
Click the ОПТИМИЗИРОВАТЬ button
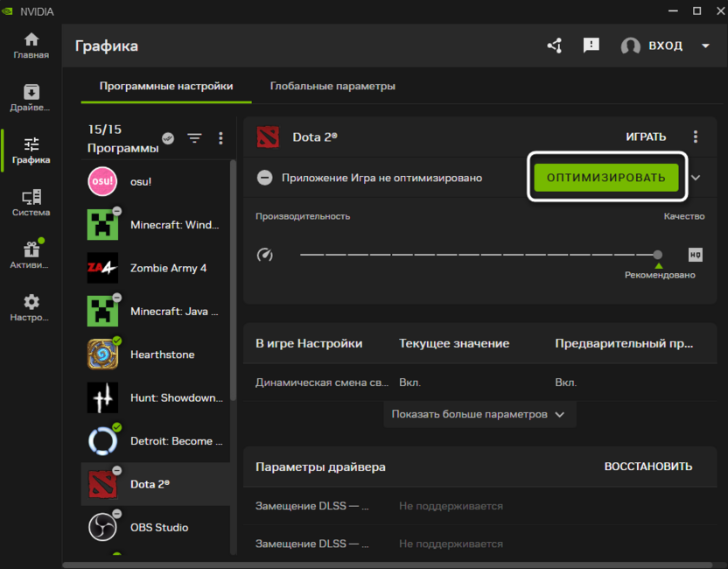(x=605, y=178)
